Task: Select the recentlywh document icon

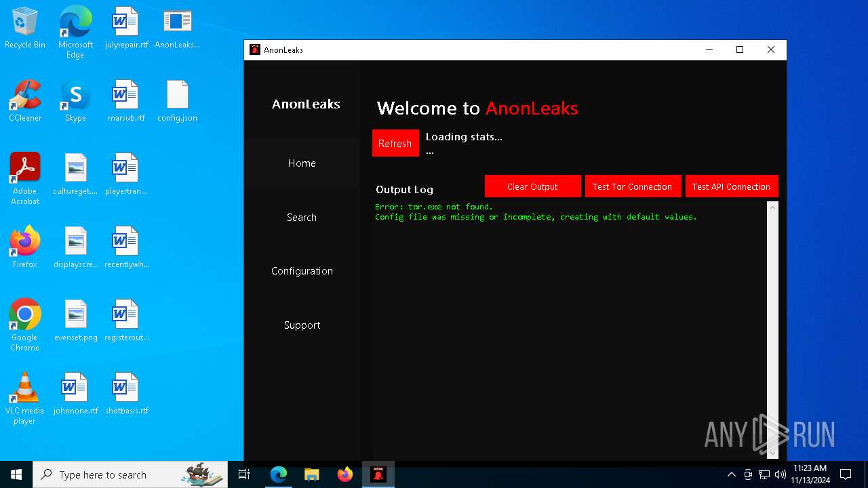Action: (x=126, y=247)
